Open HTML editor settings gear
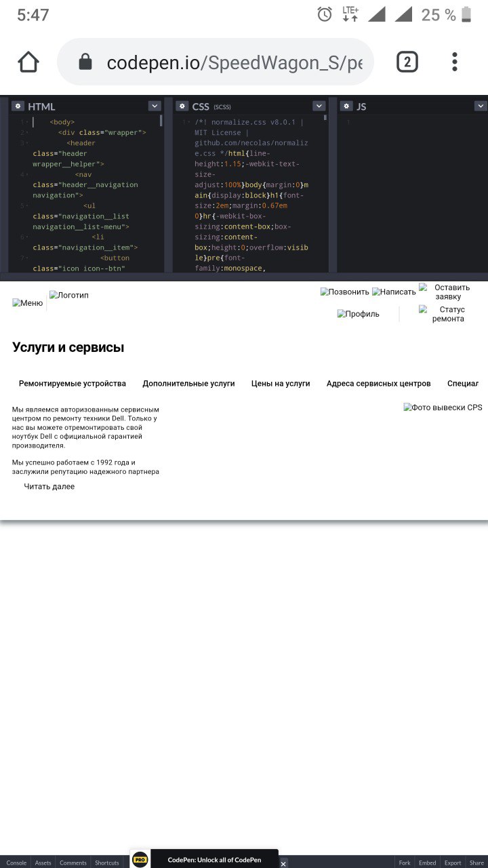The width and height of the screenshot is (488, 868). [18, 106]
